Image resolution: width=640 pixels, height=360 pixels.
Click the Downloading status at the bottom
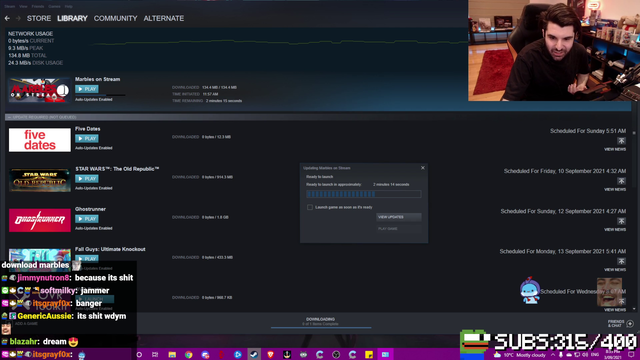click(x=320, y=322)
